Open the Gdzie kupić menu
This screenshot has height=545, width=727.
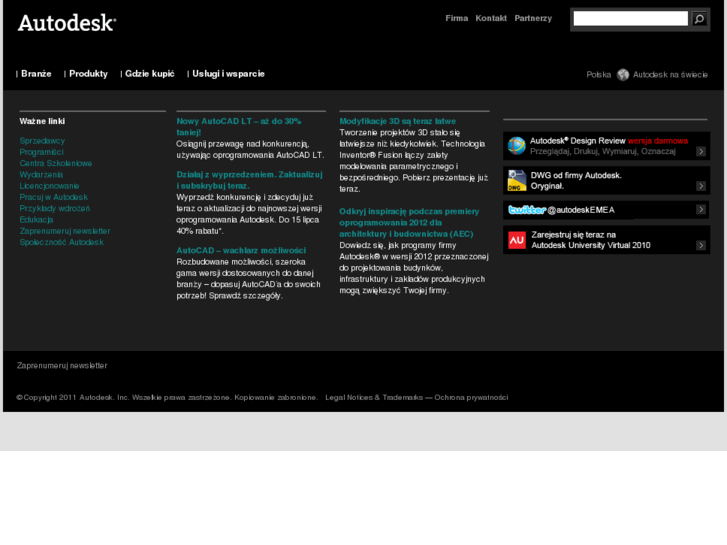coord(150,74)
